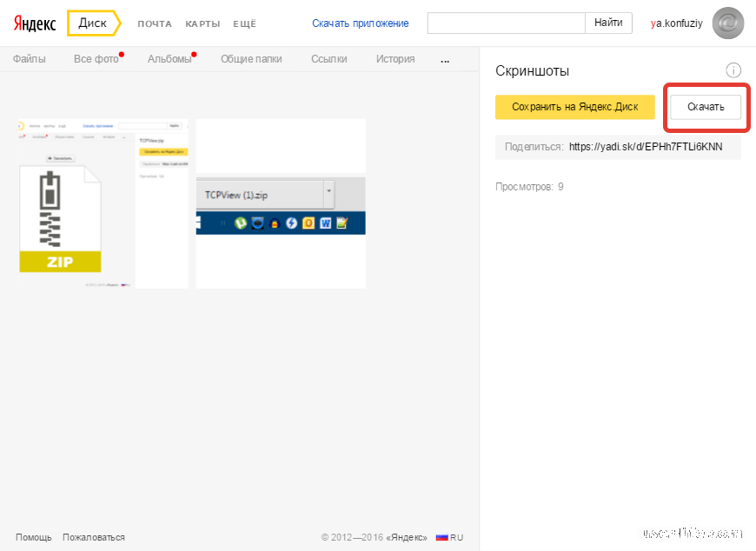The width and height of the screenshot is (756, 551).
Task: Click the Скачать download button
Action: click(x=706, y=107)
